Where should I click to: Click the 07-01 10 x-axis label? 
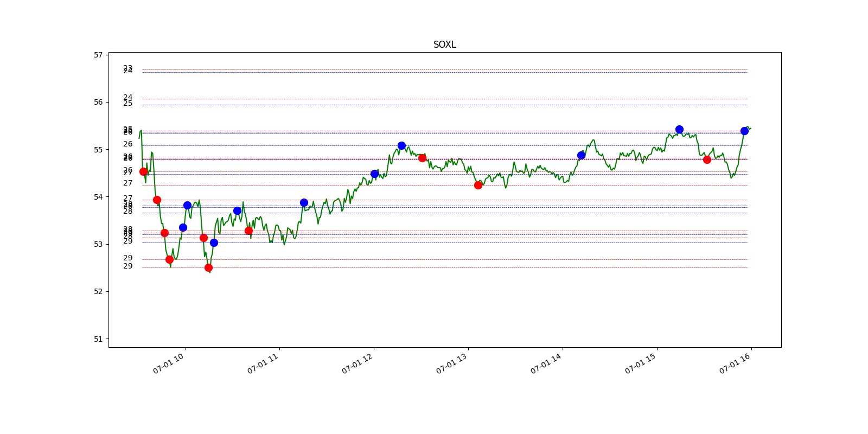[x=168, y=363]
